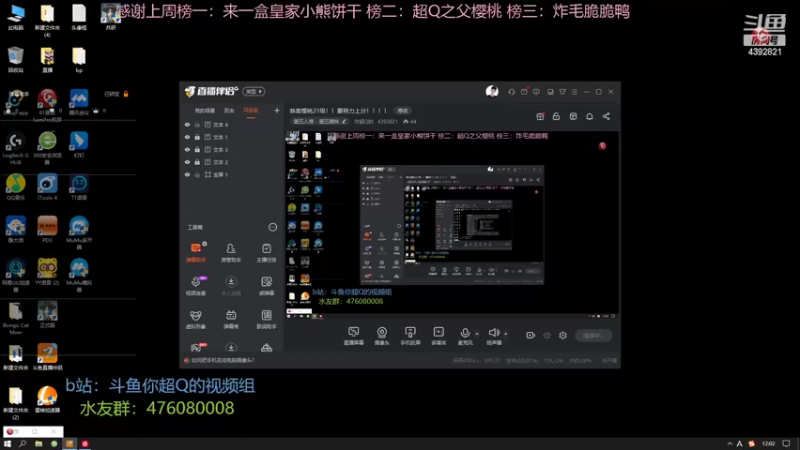800x450 pixels.
Task: Toggle visibility of layer 文本 3
Action: point(187,149)
